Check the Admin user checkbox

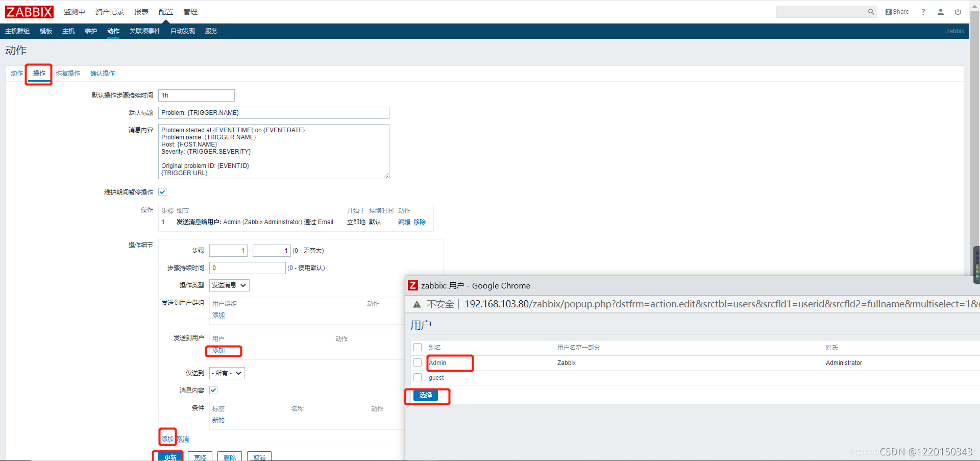pos(418,362)
